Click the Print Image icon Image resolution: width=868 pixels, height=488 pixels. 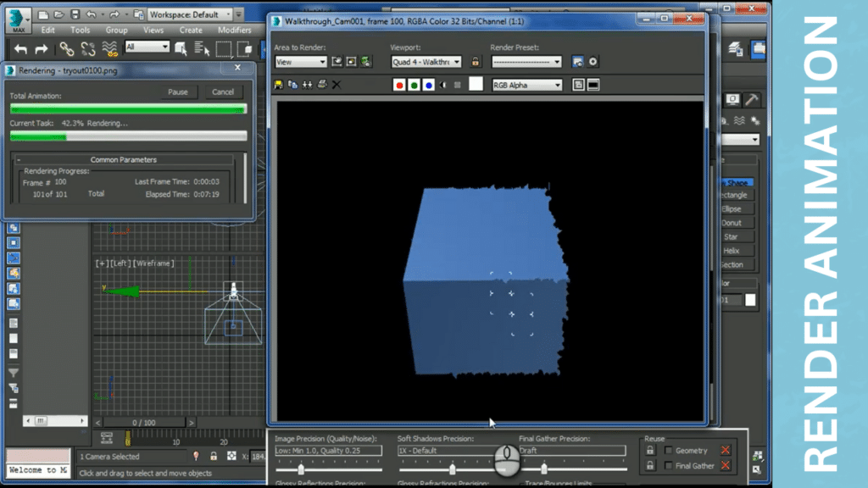[x=321, y=85]
